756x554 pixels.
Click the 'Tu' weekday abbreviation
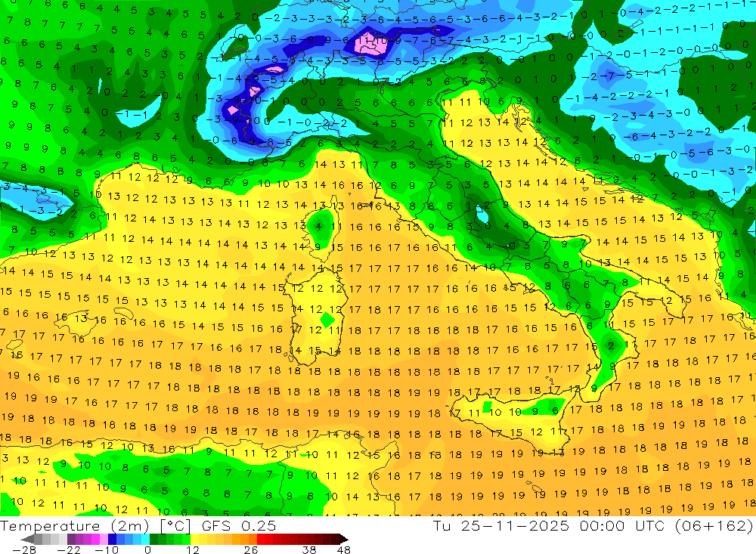tap(442, 525)
